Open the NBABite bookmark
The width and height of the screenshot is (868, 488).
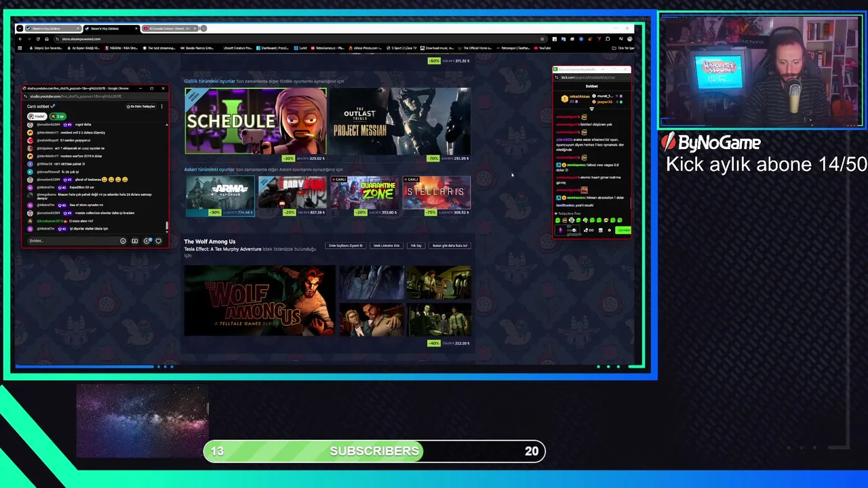click(122, 48)
